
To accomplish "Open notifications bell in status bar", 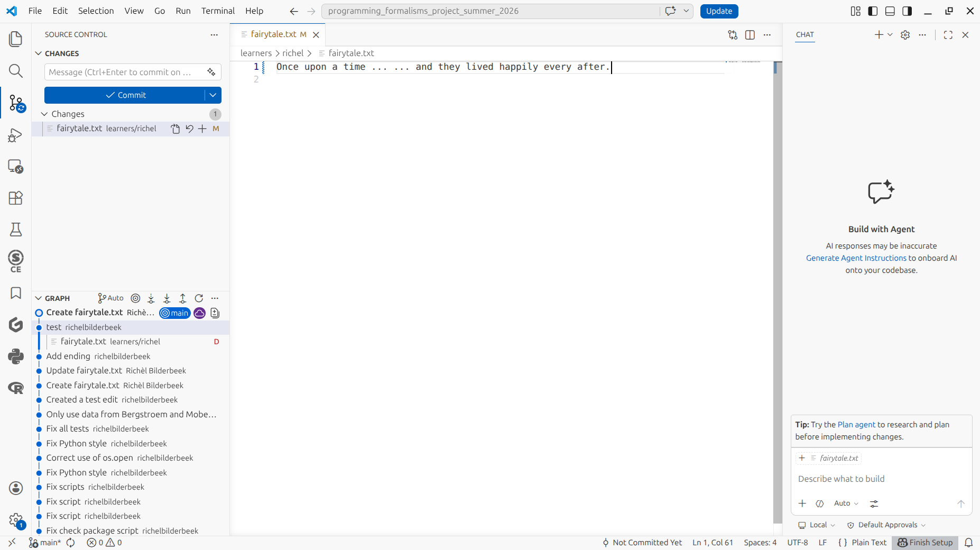I will pyautogui.click(x=969, y=543).
